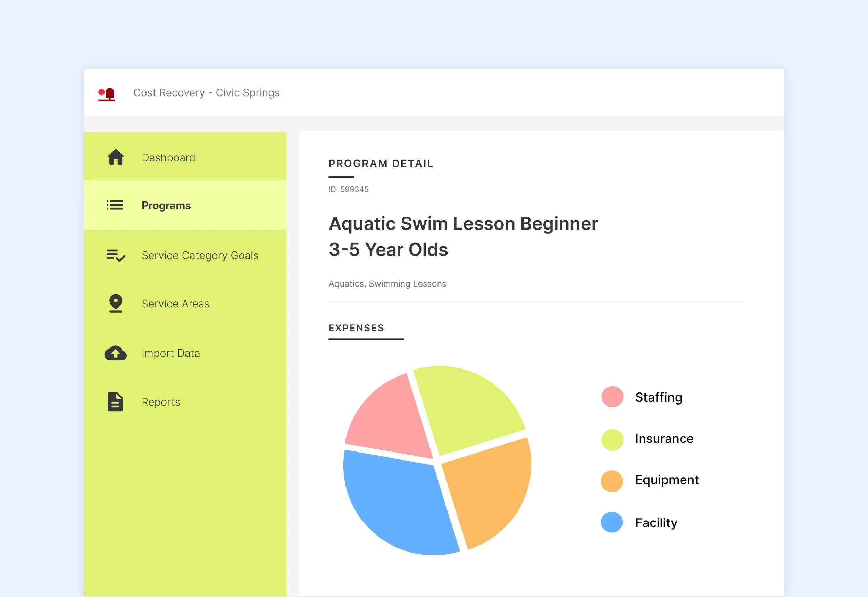Click the green Insurance legend swatch
Viewport: 868px width, 597px height.
click(x=612, y=440)
